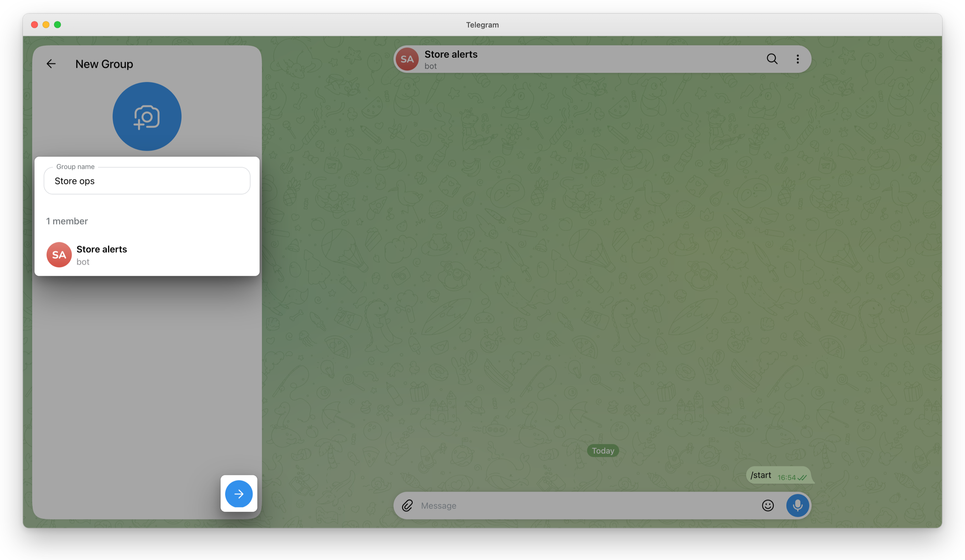
Task: Click the Today date label
Action: click(603, 451)
